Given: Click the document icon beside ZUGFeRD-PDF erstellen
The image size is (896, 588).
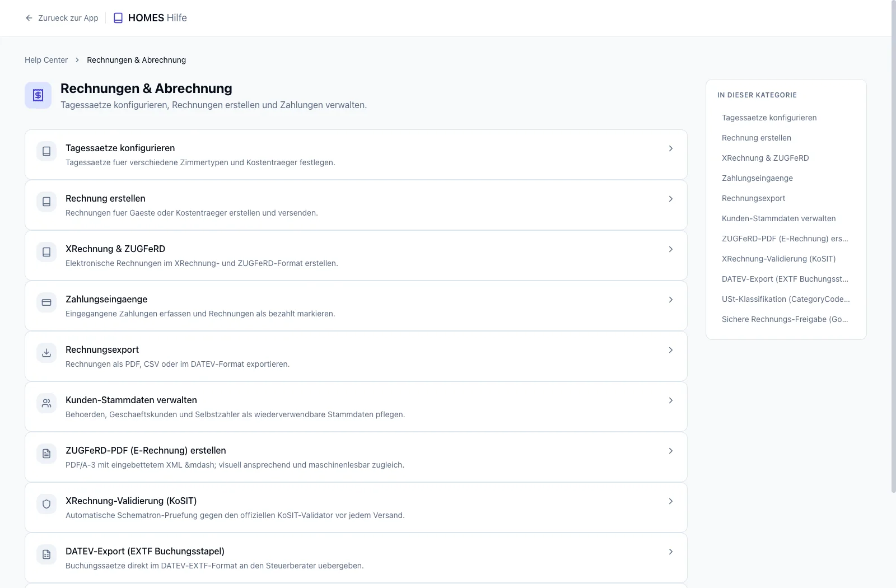Looking at the screenshot, I should pos(46,454).
